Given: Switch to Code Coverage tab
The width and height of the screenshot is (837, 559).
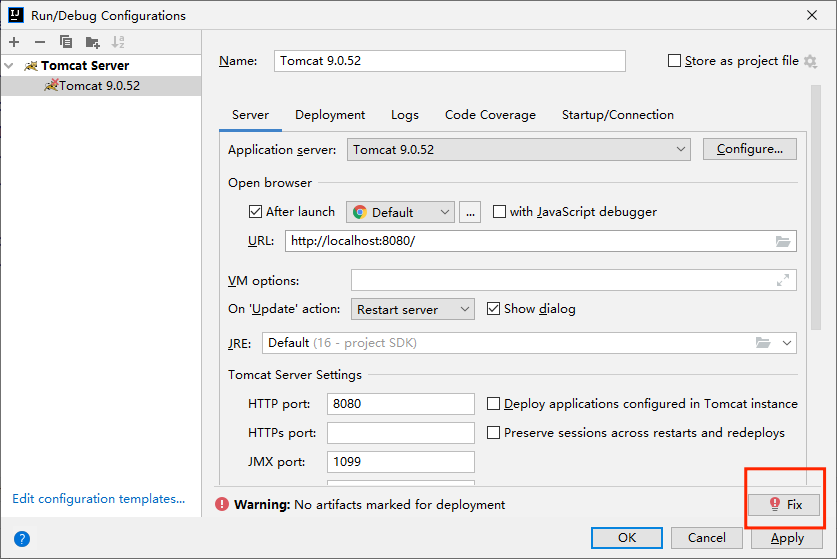Looking at the screenshot, I should click(490, 115).
